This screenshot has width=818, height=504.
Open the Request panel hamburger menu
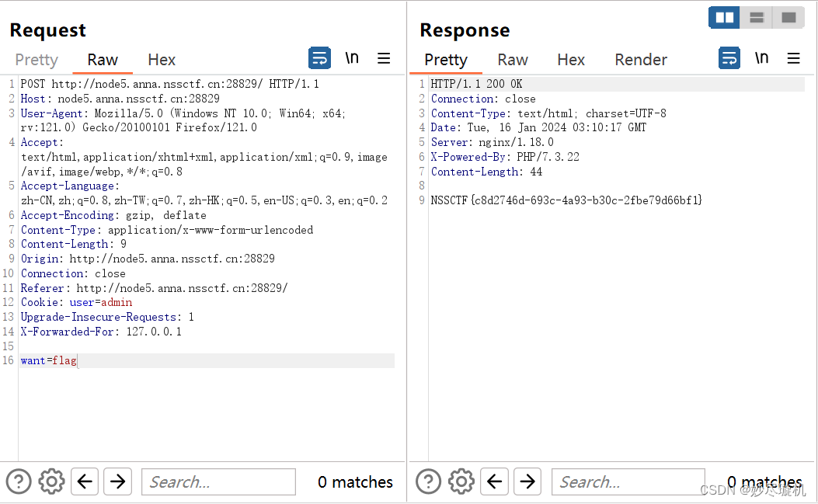coord(384,58)
